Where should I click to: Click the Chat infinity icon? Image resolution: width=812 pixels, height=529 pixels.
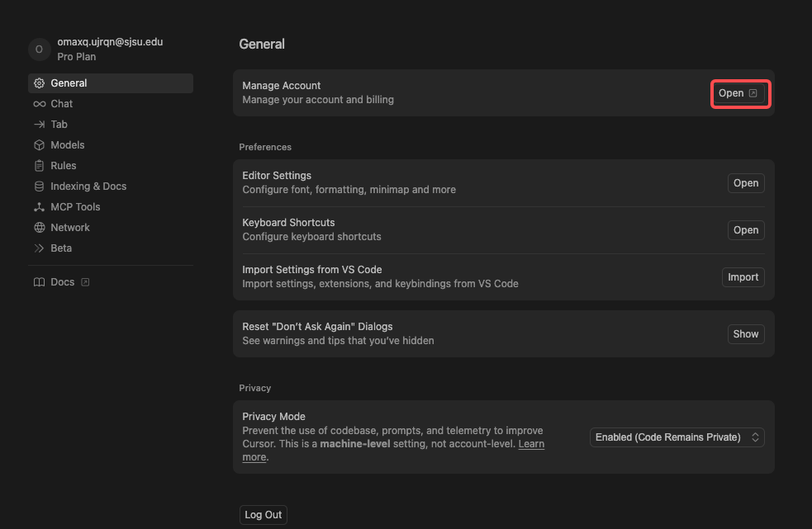coord(39,104)
